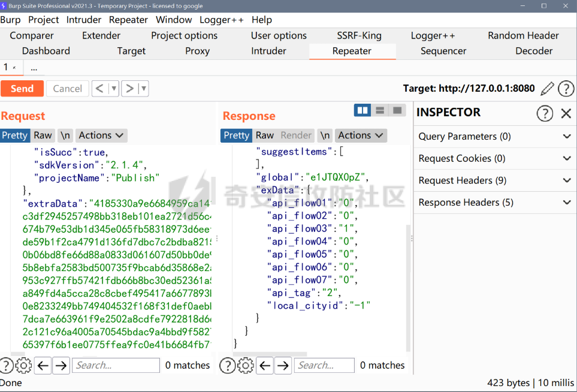Switch to the Intruder tab

click(x=268, y=51)
